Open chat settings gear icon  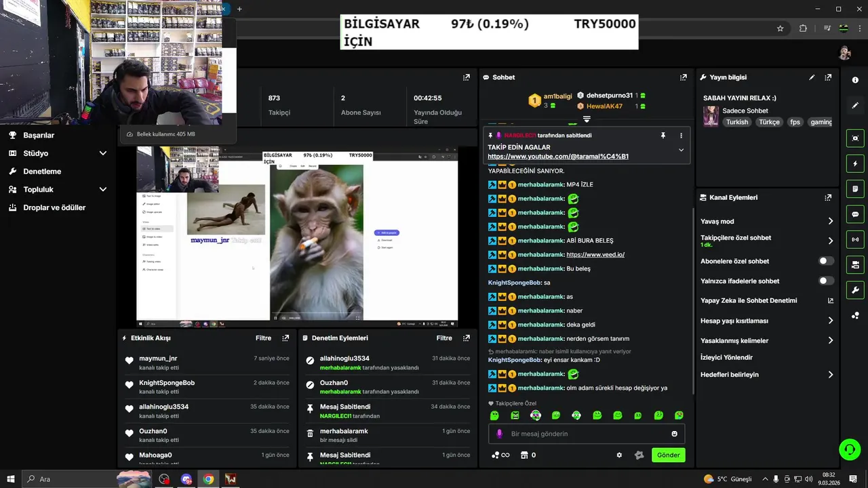point(619,455)
